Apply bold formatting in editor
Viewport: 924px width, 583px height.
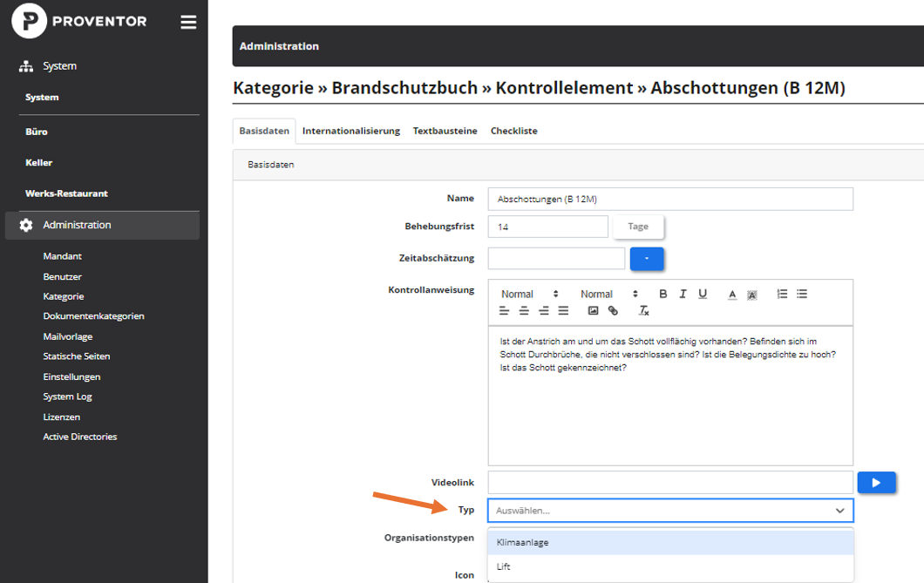tap(663, 294)
